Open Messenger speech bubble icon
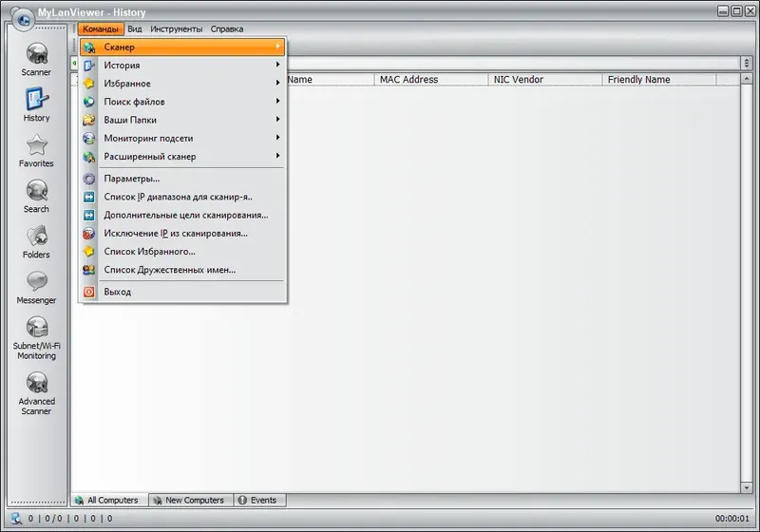760x532 pixels. (37, 282)
